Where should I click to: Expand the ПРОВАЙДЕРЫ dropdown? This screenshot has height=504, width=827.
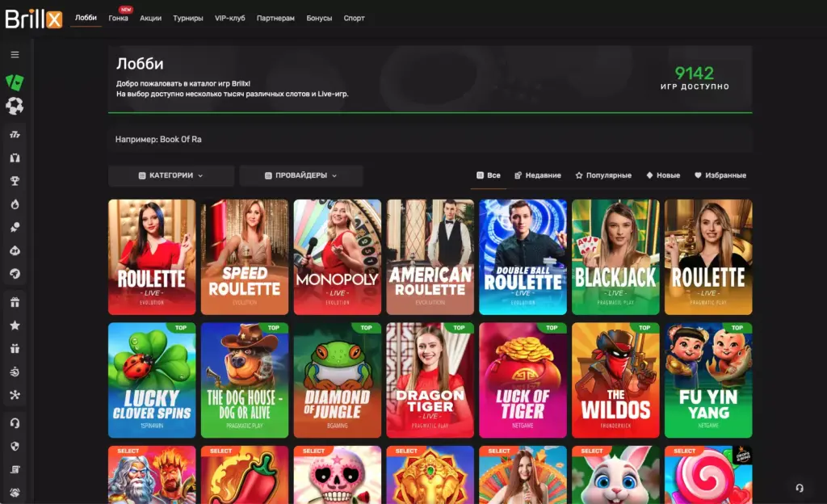coord(304,175)
